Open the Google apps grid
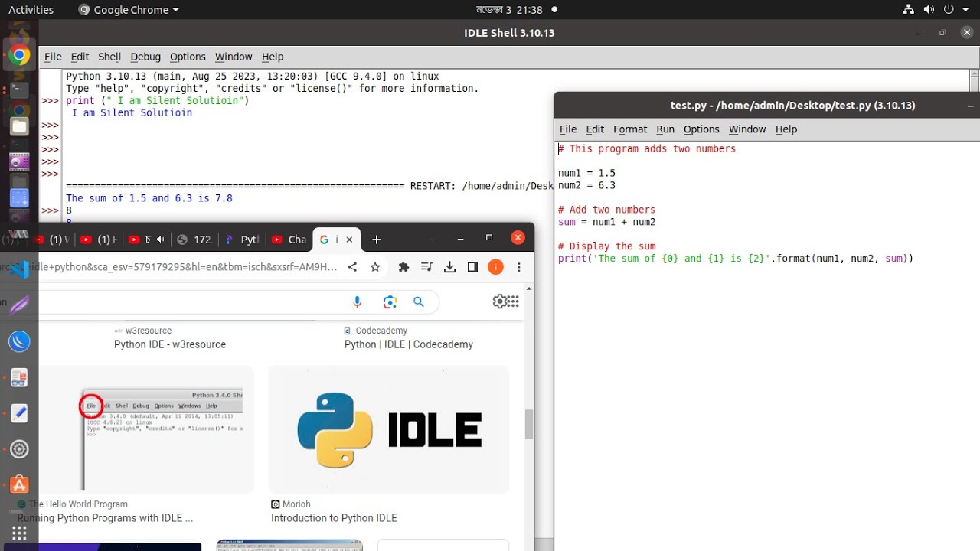The image size is (980, 551). [513, 302]
